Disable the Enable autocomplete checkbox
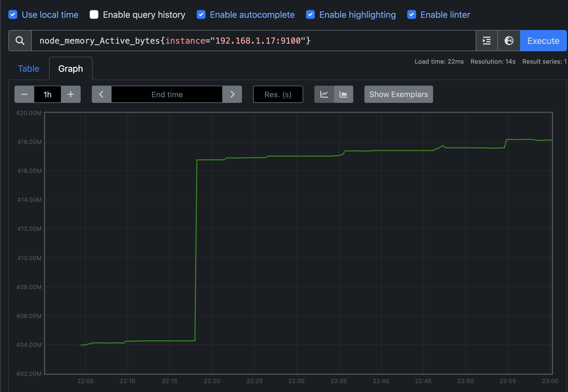 point(201,15)
